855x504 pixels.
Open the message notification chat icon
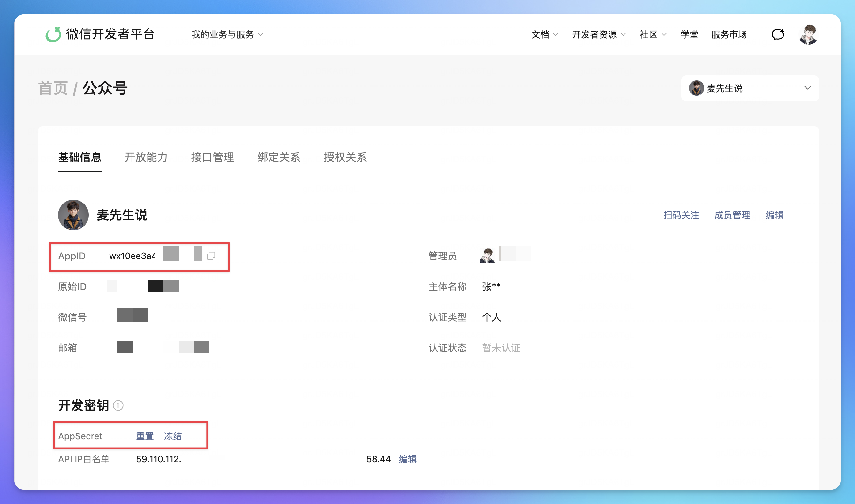pyautogui.click(x=778, y=34)
